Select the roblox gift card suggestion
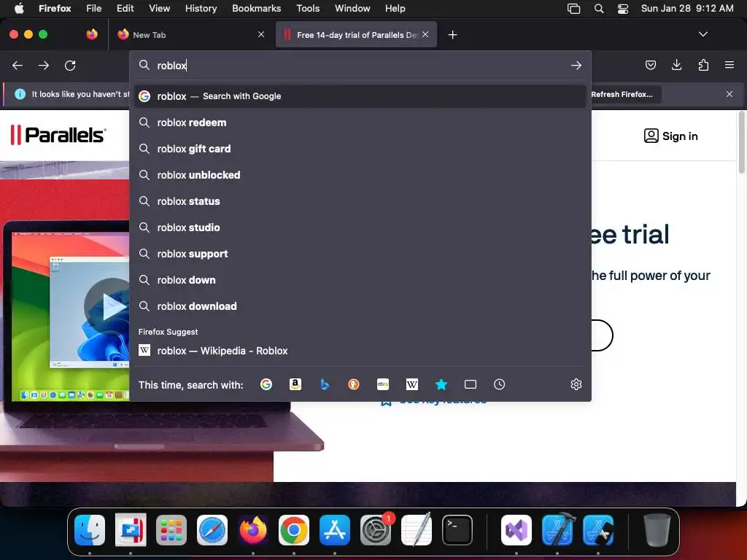 [360, 149]
